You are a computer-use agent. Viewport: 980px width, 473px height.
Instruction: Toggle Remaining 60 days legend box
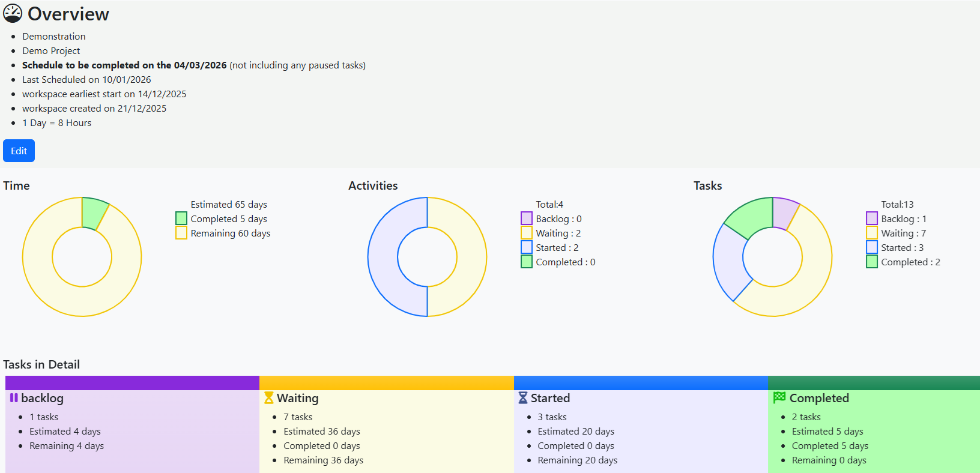click(181, 233)
